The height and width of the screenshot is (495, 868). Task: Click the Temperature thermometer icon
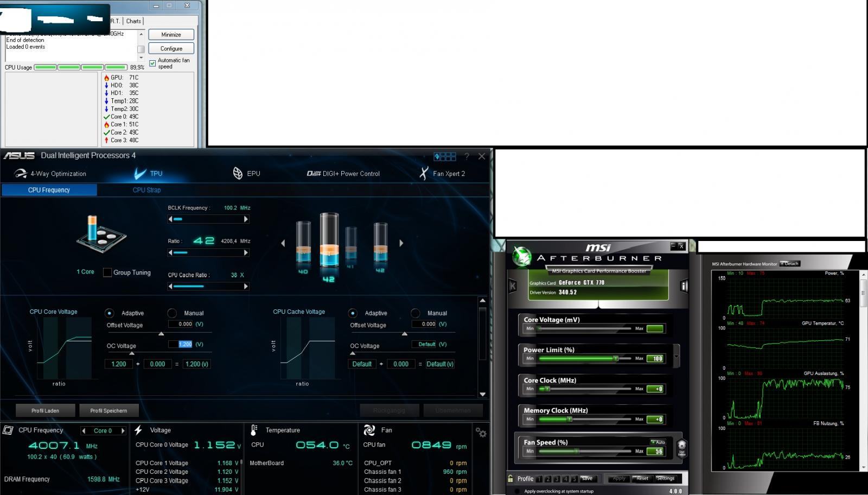254,430
